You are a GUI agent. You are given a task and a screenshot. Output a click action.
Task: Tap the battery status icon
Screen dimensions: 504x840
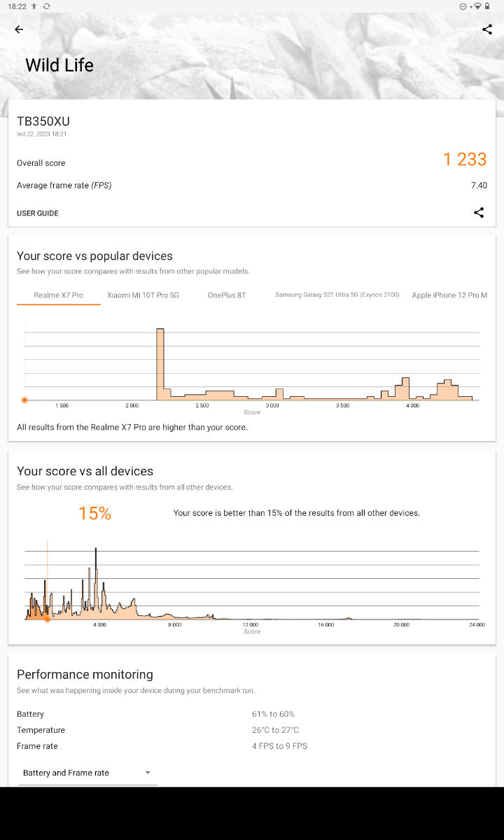(x=487, y=6)
